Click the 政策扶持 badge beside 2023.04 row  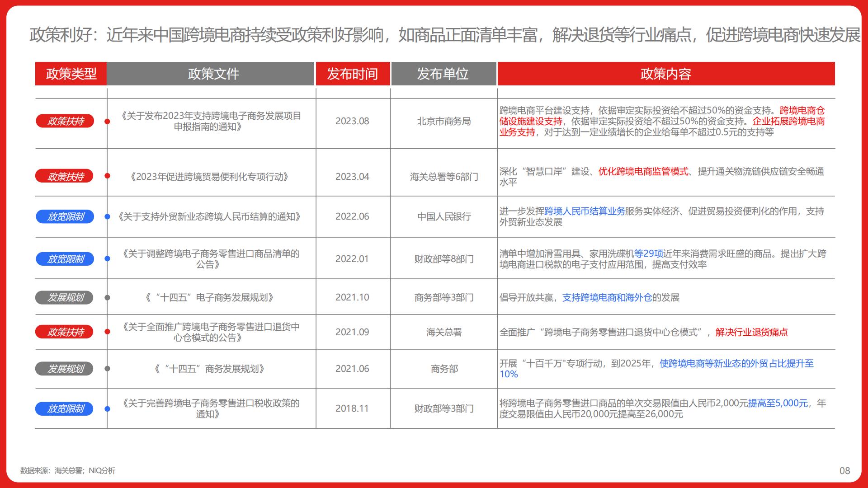65,176
